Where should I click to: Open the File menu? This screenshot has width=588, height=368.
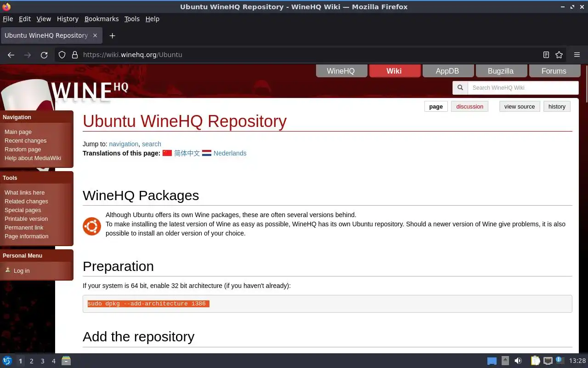[8, 19]
